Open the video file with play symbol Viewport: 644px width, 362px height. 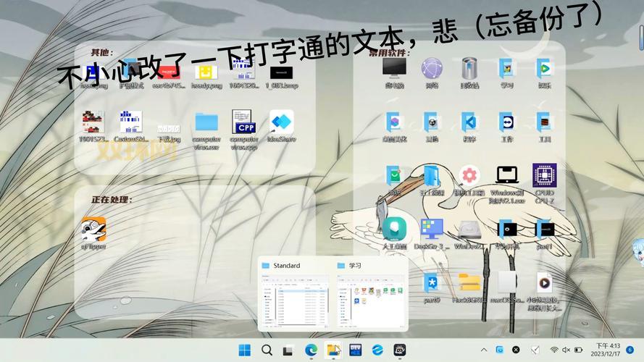tap(545, 282)
